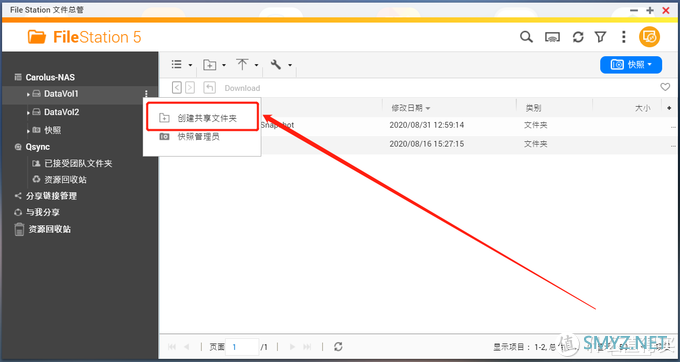Viewport: 680px width, 362px height.
Task: Go to first page pagination icon
Action: pyautogui.click(x=172, y=347)
